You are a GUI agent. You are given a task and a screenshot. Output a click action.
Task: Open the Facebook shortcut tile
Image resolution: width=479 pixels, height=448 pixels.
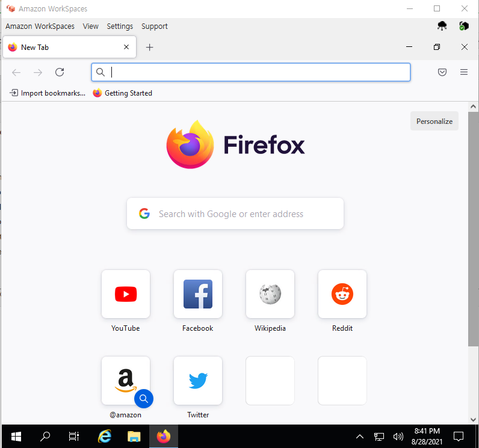[197, 294]
